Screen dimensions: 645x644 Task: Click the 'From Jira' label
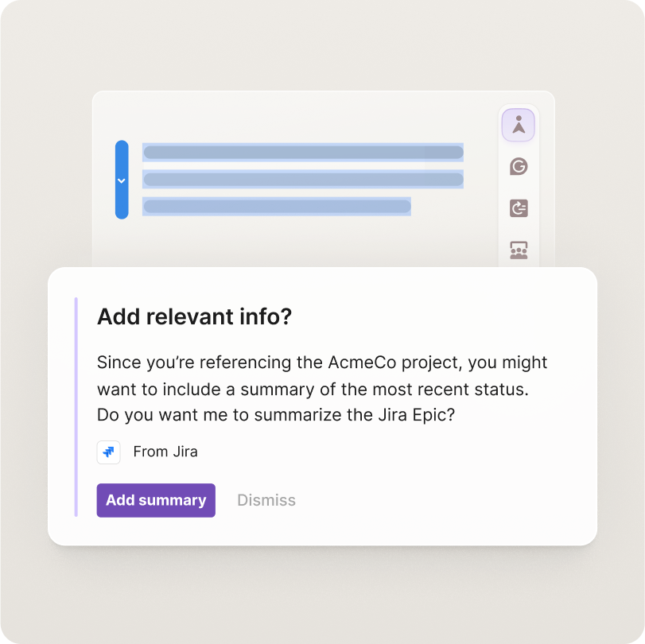tap(165, 452)
